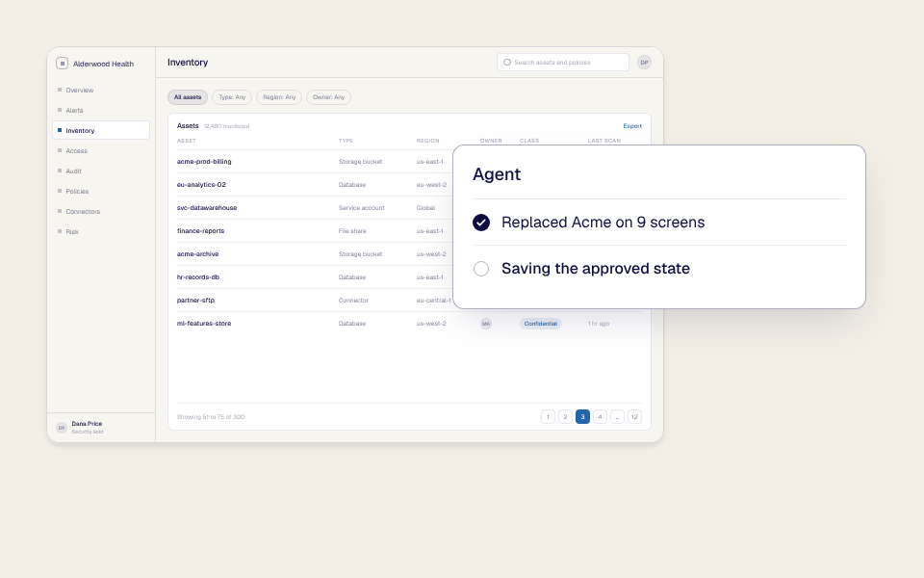Viewport: 924px width, 578px height.
Task: Select the finance-reports asset
Action: click(x=200, y=231)
